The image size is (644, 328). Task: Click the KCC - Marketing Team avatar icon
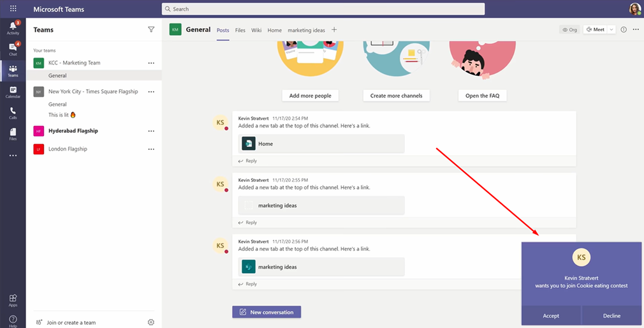pyautogui.click(x=39, y=63)
